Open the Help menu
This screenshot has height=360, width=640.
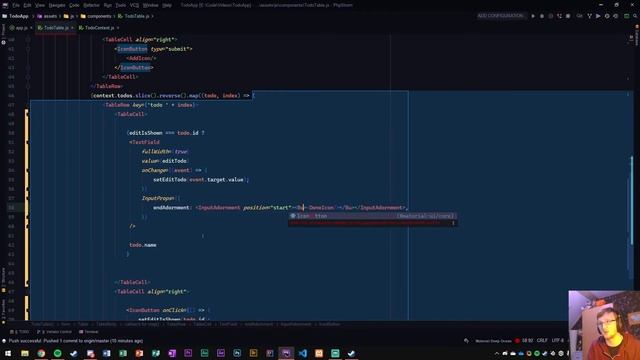click(x=167, y=5)
